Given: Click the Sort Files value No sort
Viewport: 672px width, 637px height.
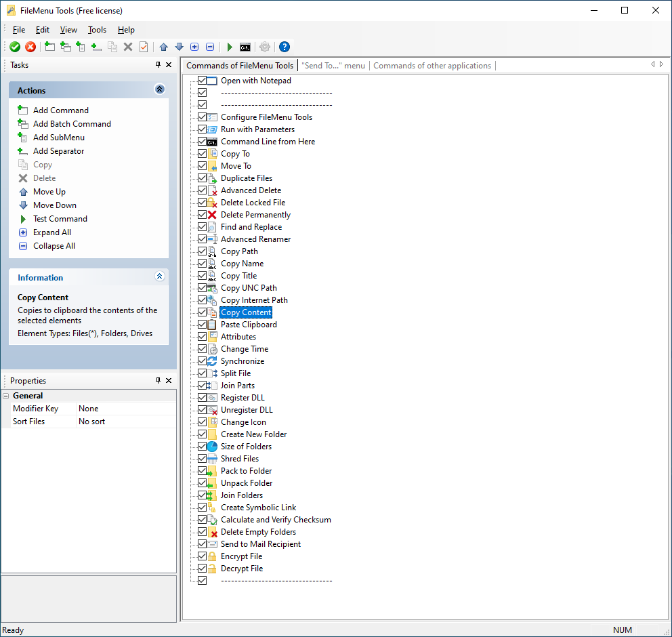Looking at the screenshot, I should pyautogui.click(x=125, y=422).
